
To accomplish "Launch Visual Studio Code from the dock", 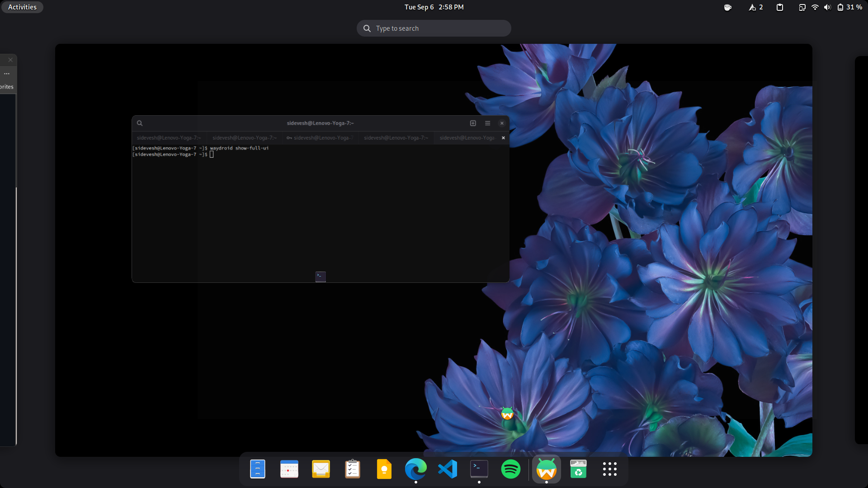I will [447, 469].
